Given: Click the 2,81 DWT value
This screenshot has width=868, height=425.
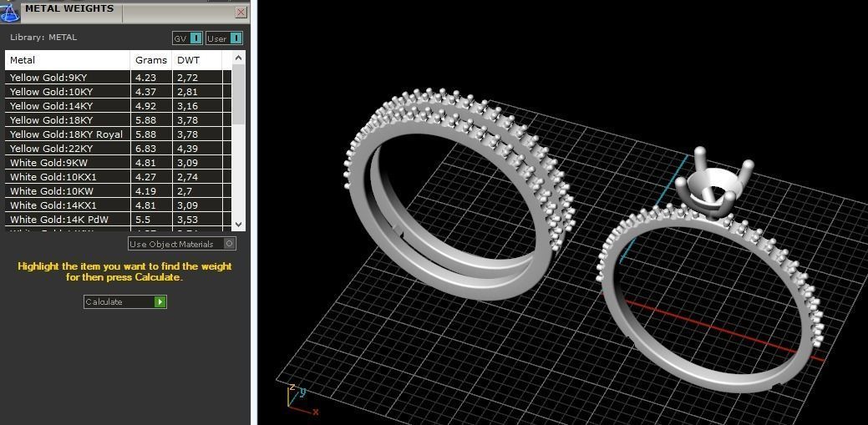Looking at the screenshot, I should [x=188, y=92].
